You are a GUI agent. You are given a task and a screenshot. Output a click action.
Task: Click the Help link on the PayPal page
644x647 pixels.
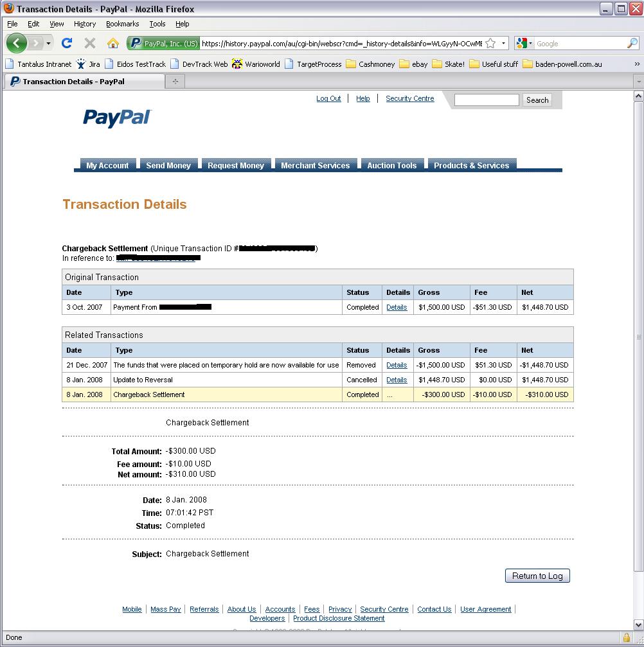[363, 98]
